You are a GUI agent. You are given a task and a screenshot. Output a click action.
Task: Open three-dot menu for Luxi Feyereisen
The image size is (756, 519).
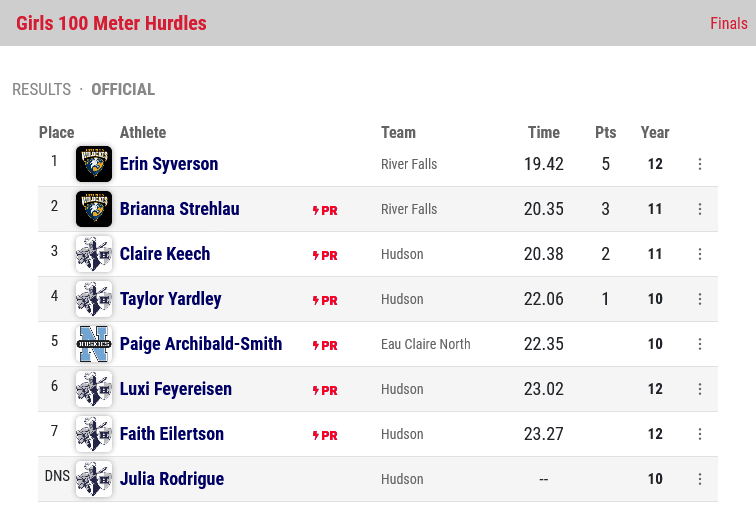(700, 389)
